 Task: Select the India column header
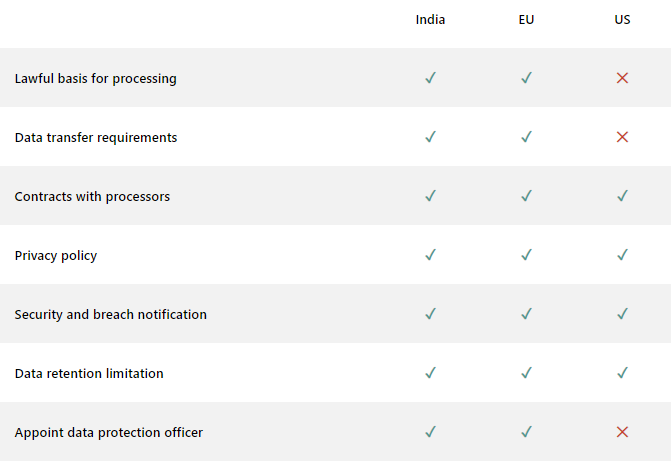pyautogui.click(x=430, y=20)
